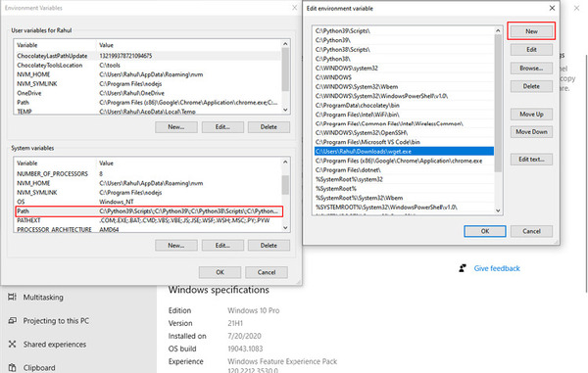
Task: Close the Edit environment variable dialog
Action: (552, 8)
